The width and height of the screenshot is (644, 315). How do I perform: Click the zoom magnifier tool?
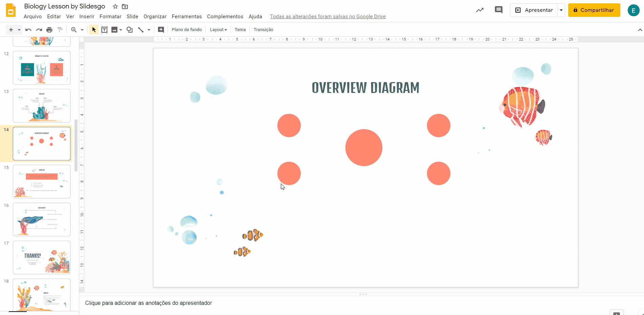[74, 30]
